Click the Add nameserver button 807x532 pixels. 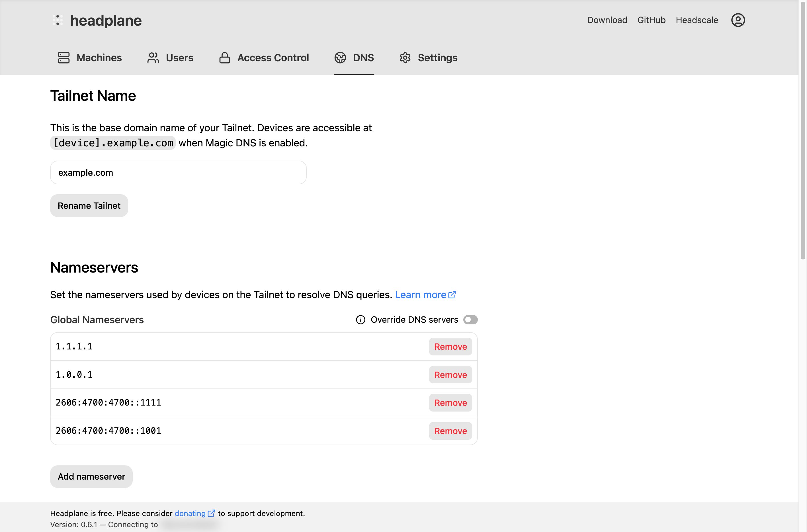point(91,476)
